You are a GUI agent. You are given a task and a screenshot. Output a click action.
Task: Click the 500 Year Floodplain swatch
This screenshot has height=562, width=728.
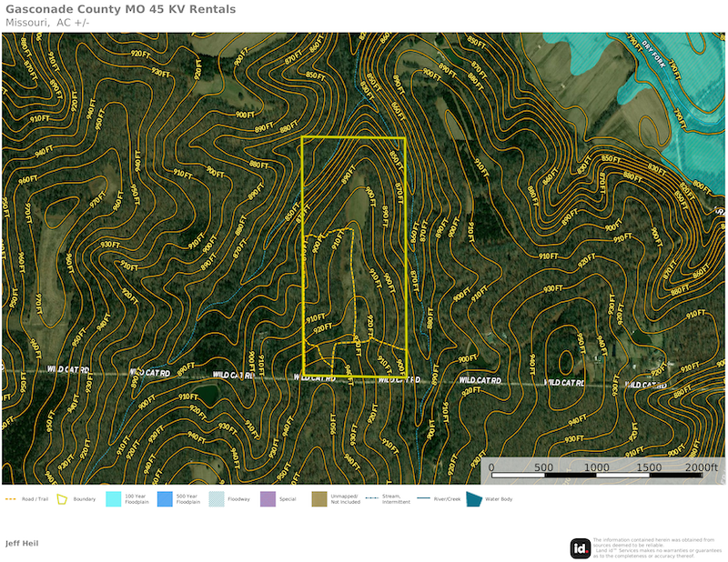click(x=165, y=499)
